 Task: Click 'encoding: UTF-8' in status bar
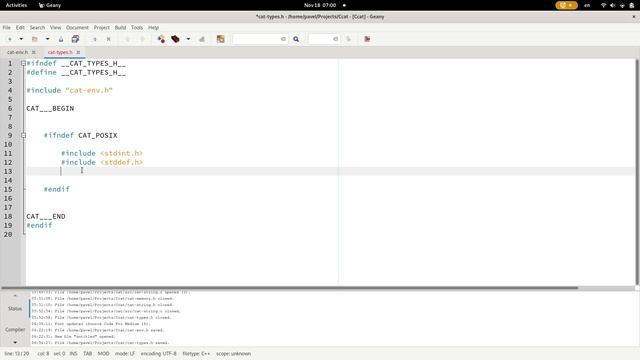[x=159, y=353]
